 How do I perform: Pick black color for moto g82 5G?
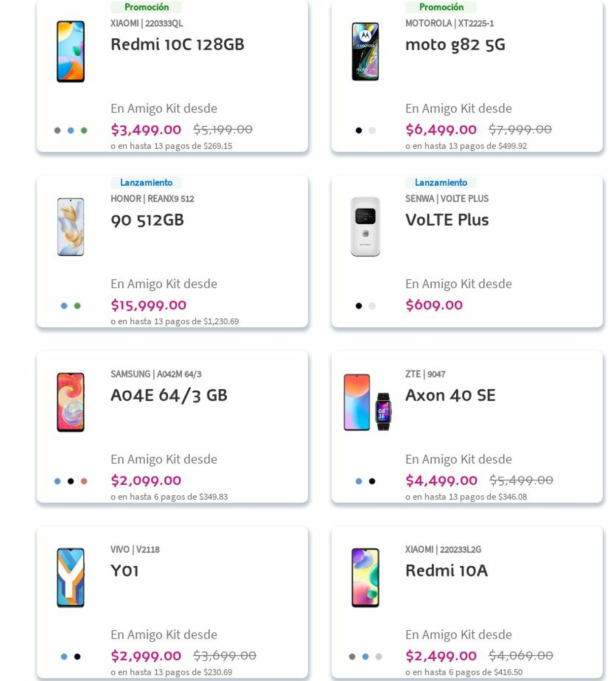click(359, 131)
